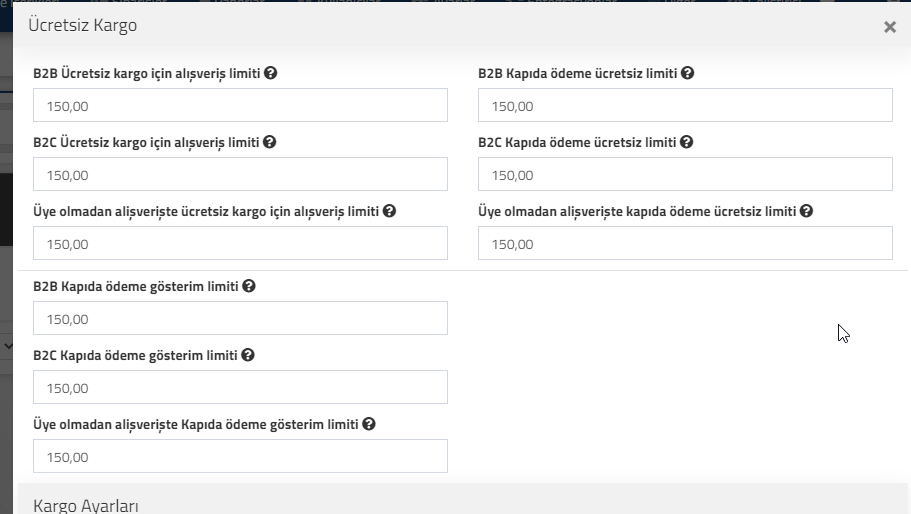Click help icon beside B2B Ücretsiz kargo alışveriş limiti

pyautogui.click(x=270, y=73)
